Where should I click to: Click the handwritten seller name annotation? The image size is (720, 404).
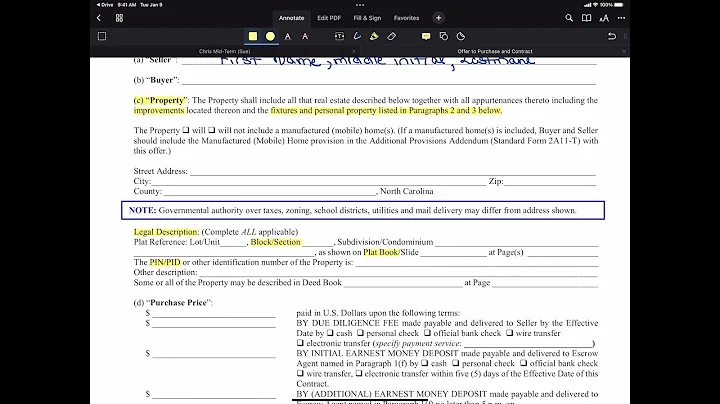coord(377,62)
